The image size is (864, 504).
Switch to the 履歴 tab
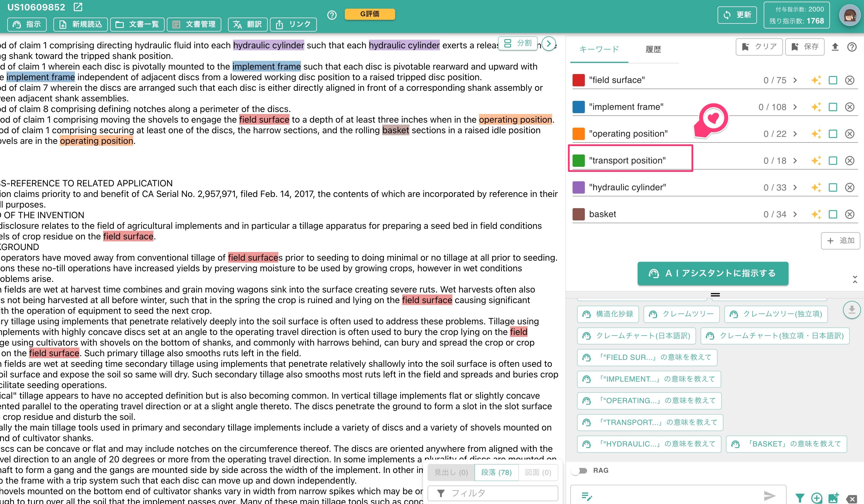tap(653, 49)
